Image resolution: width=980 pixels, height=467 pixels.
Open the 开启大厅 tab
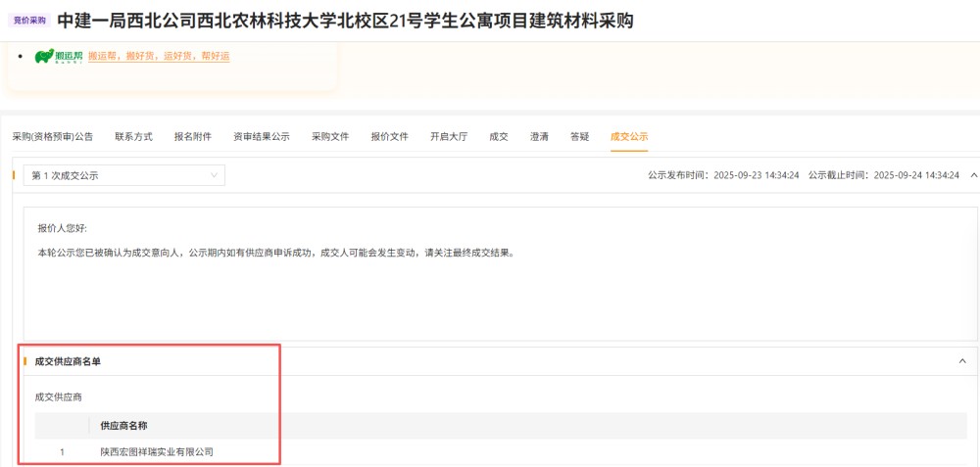pos(449,137)
